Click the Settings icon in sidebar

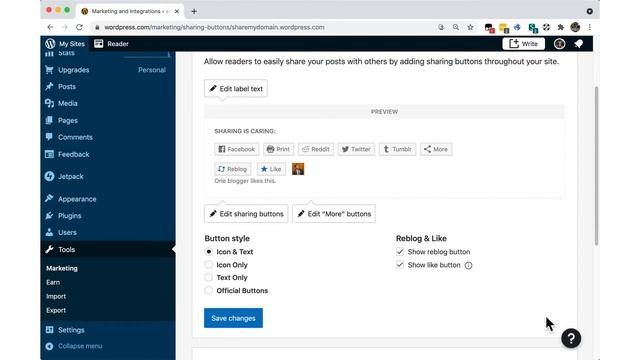[x=49, y=330]
